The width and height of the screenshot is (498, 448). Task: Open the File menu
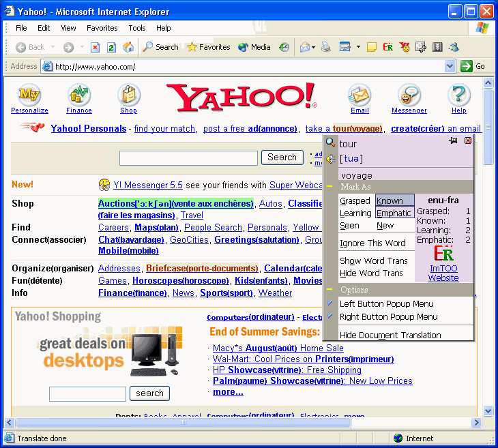point(21,28)
